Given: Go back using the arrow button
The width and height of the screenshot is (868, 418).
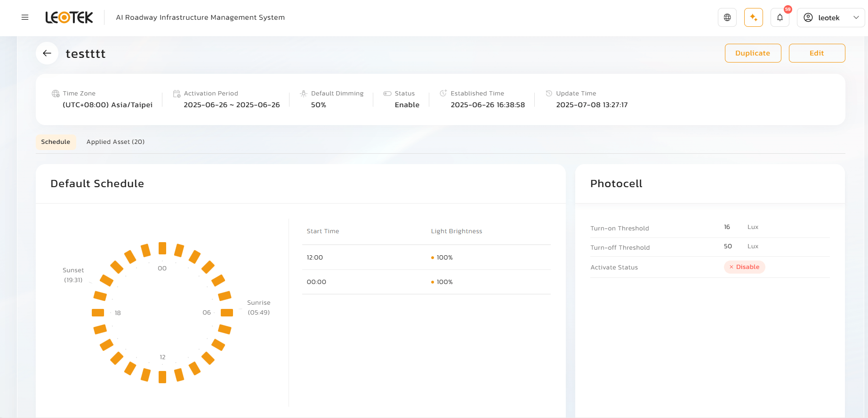Looking at the screenshot, I should point(47,53).
